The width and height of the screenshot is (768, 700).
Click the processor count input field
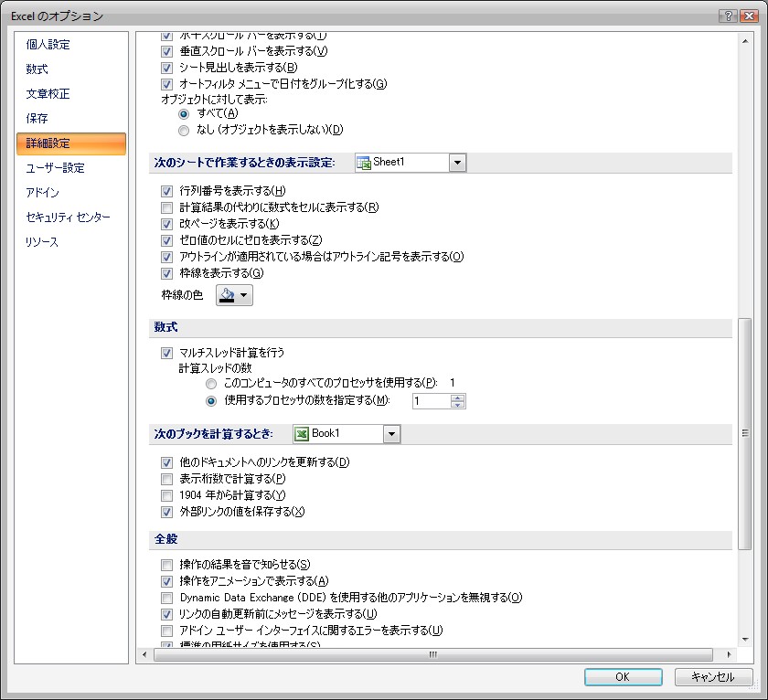(431, 401)
